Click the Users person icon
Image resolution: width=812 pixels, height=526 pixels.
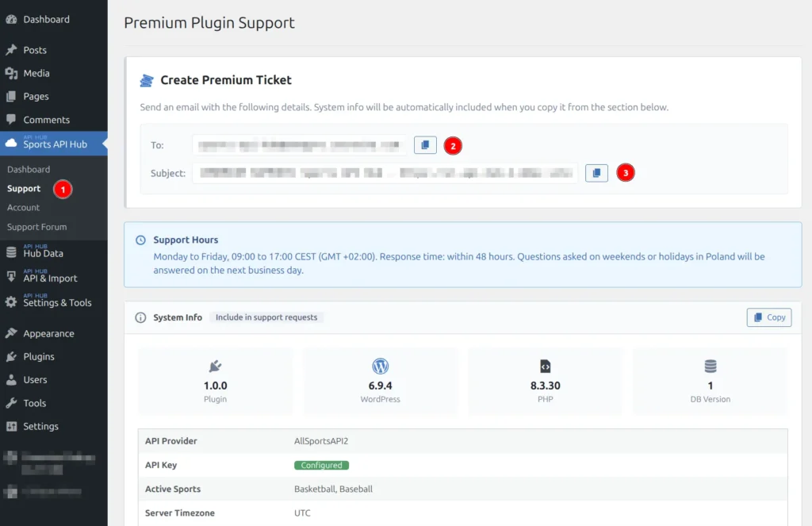11,380
